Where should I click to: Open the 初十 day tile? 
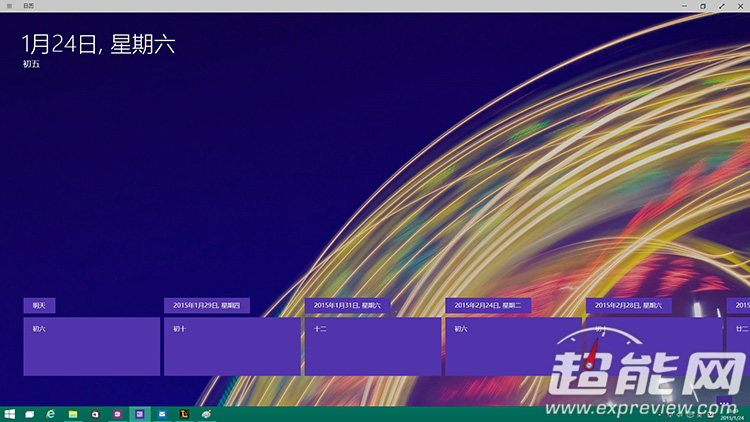coord(232,346)
